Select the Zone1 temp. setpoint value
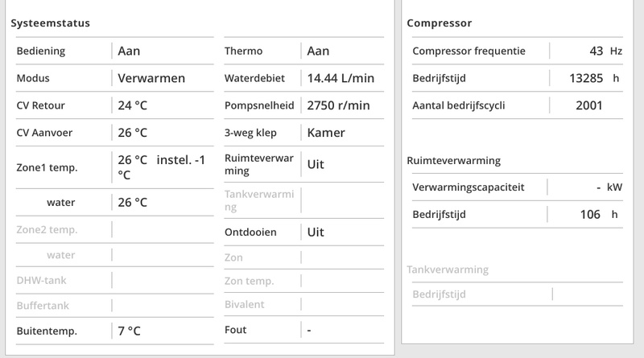 pyautogui.click(x=161, y=167)
